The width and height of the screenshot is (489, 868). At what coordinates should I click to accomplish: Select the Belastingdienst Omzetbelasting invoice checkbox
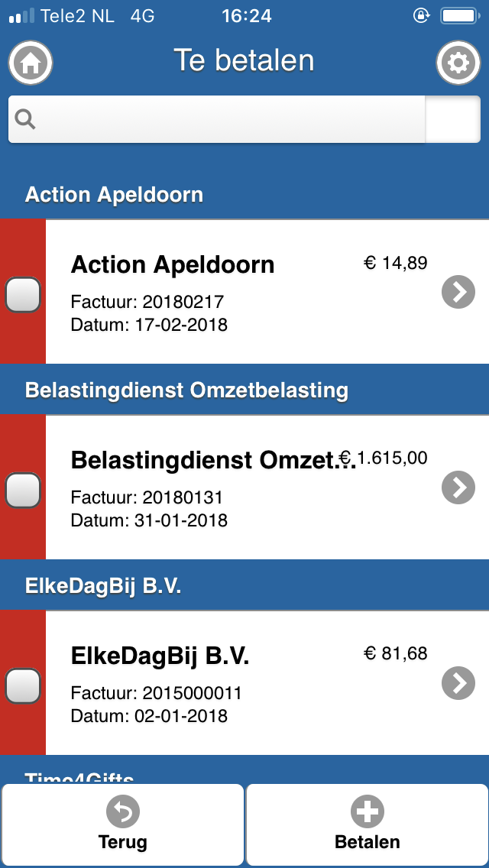[x=23, y=490]
